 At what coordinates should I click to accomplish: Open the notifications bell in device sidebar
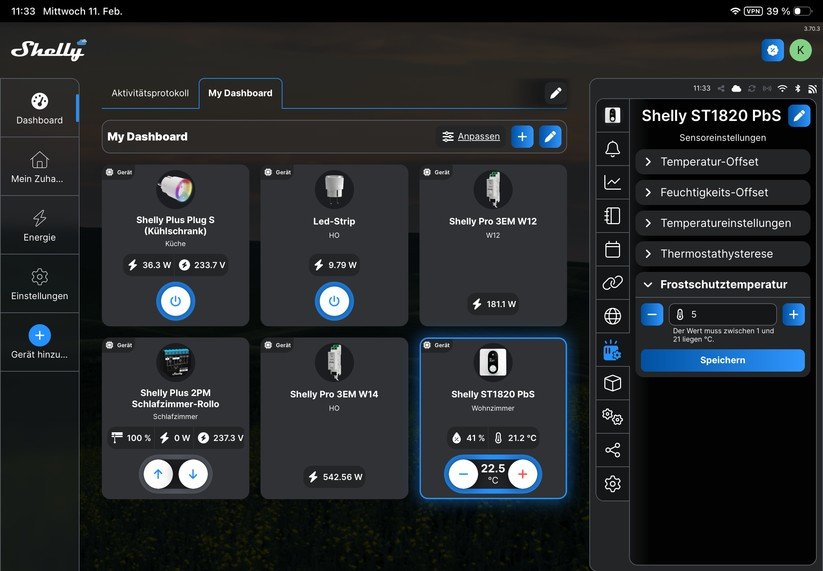(x=612, y=149)
